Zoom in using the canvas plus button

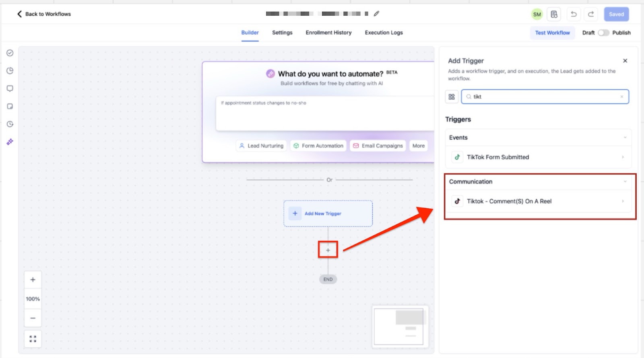(x=33, y=280)
